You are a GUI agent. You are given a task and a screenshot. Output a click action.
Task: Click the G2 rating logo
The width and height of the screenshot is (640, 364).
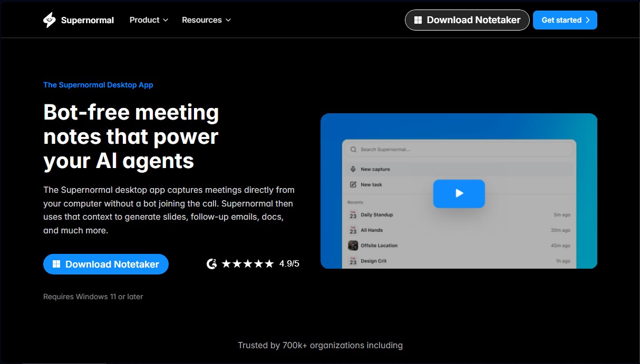pos(211,264)
